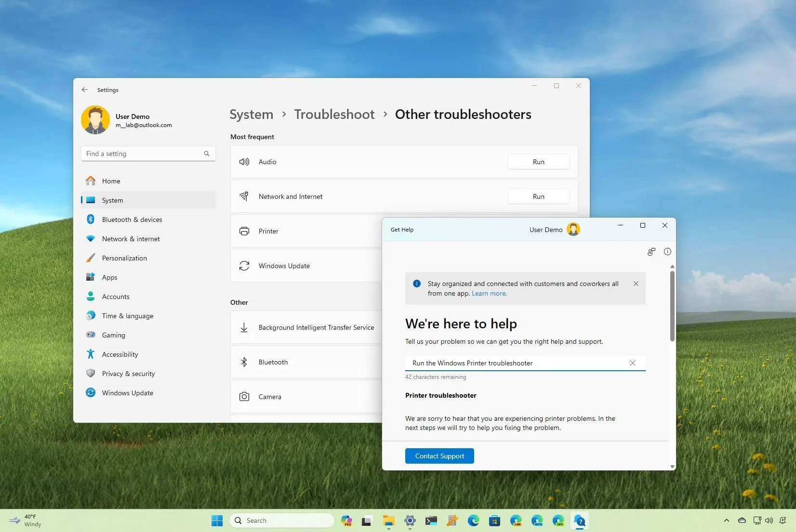
Task: Click the magnifier icon in Find a setting
Action: pyautogui.click(x=207, y=154)
